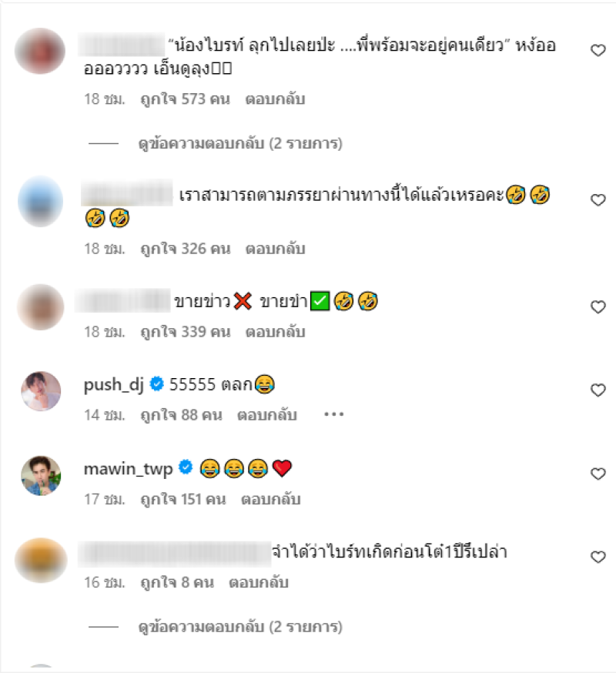Reply to the 573-likes comment
This screenshot has width=616, height=673.
(275, 99)
